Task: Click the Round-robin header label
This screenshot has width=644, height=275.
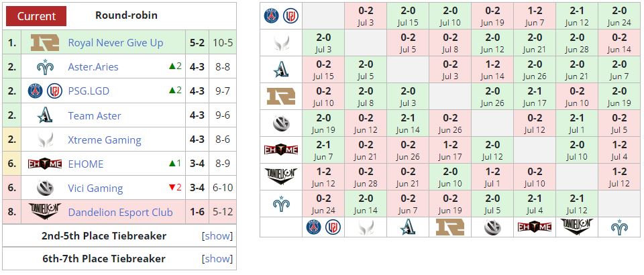Action: pyautogui.click(x=127, y=15)
